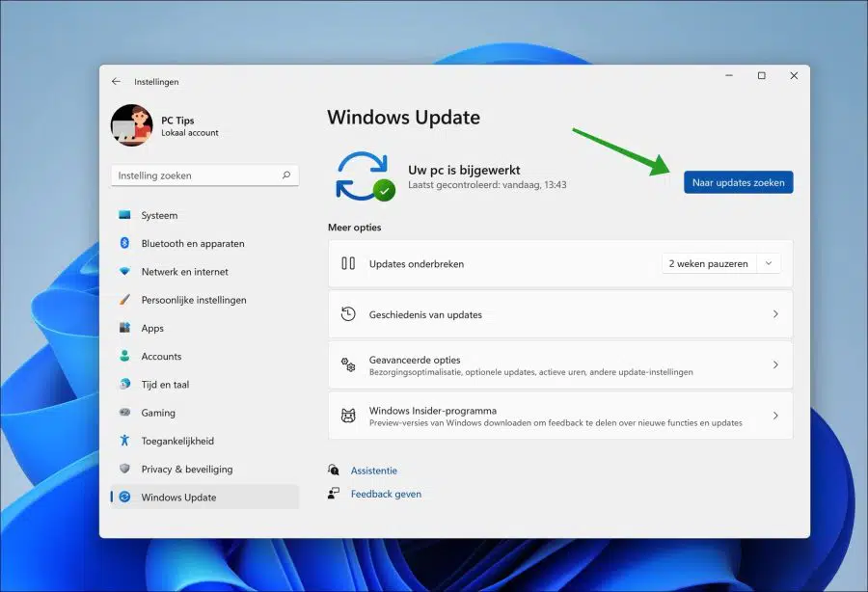Open Tijd en taal settings
The width and height of the screenshot is (868, 592).
pyautogui.click(x=204, y=385)
